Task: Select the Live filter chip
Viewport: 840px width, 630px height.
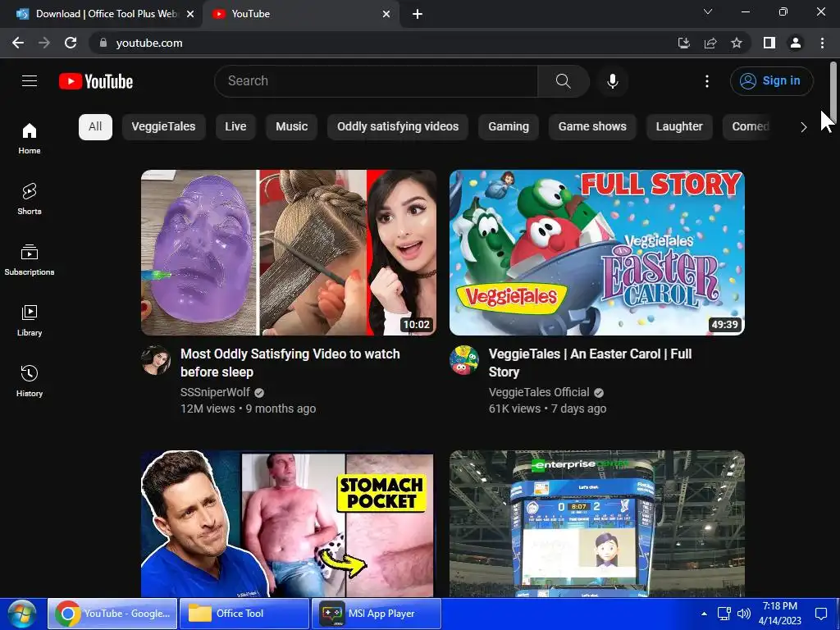Action: coord(235,127)
